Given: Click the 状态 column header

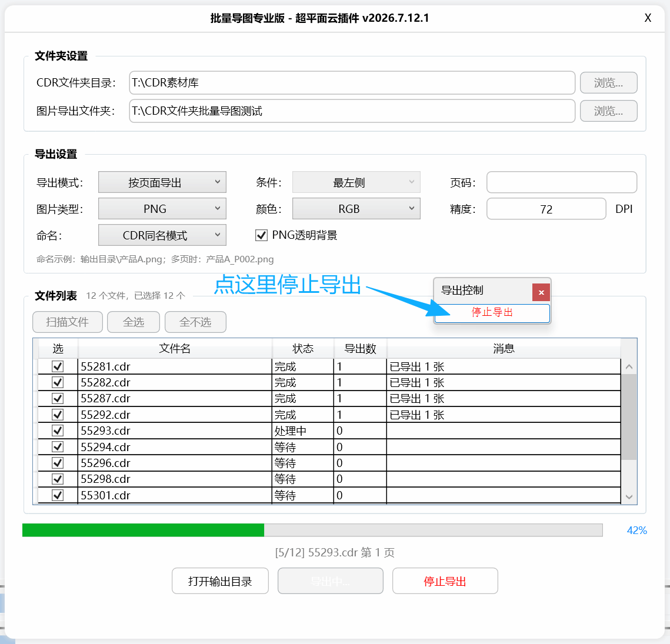Looking at the screenshot, I should tap(303, 349).
